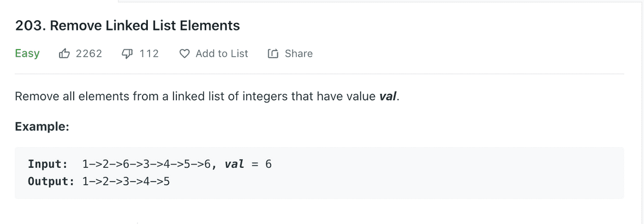Click the 2262 likes count

tap(89, 53)
